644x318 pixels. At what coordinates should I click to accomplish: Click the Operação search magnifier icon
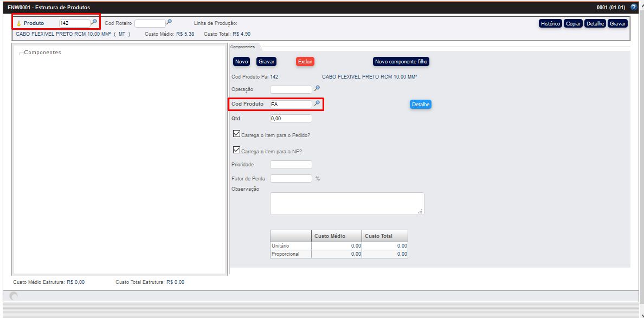click(x=317, y=88)
